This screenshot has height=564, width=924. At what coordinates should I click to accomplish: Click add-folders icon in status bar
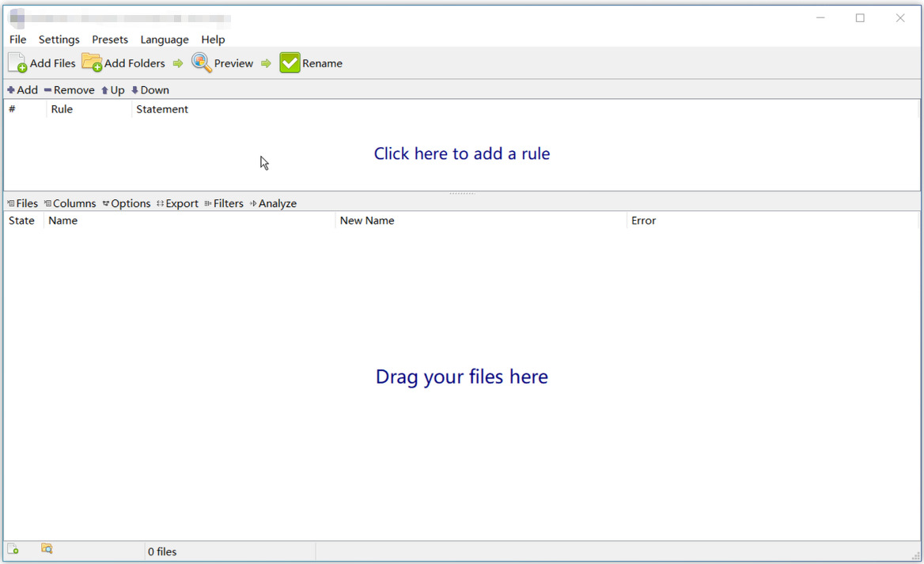pos(47,549)
